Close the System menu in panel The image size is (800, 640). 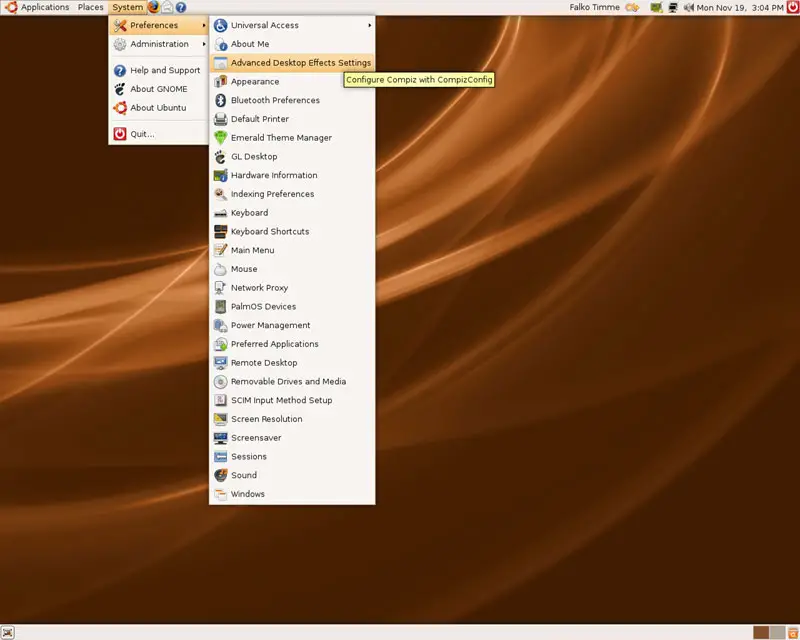pos(128,7)
